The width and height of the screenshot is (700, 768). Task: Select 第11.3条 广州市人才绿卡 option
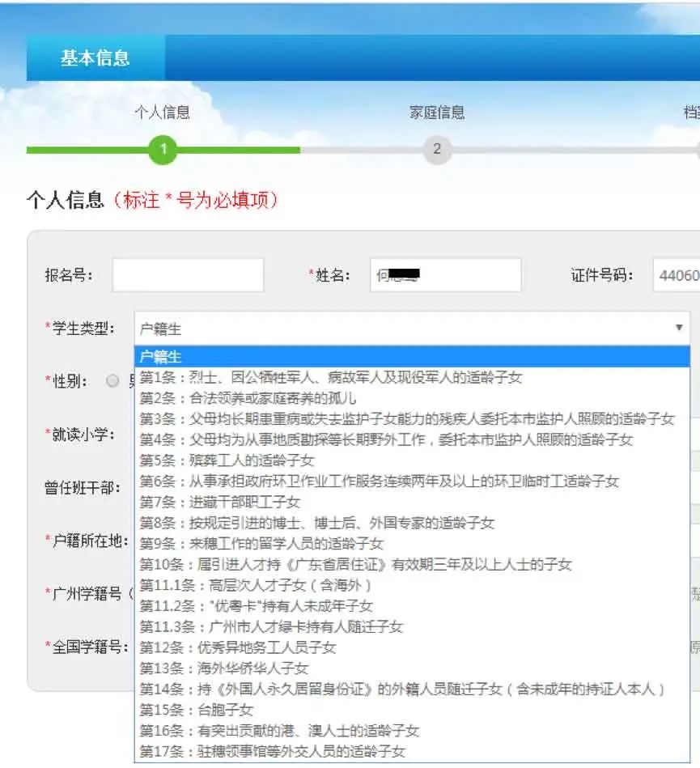pos(412,627)
